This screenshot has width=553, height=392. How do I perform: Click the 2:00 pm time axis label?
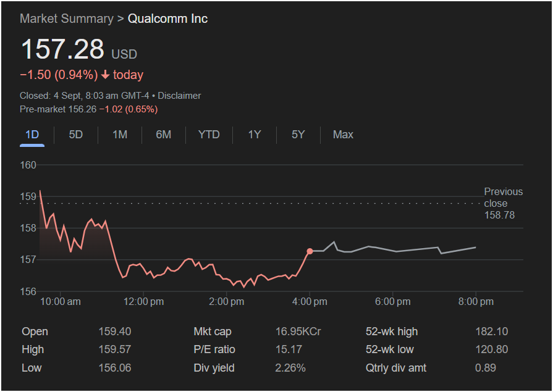(226, 302)
